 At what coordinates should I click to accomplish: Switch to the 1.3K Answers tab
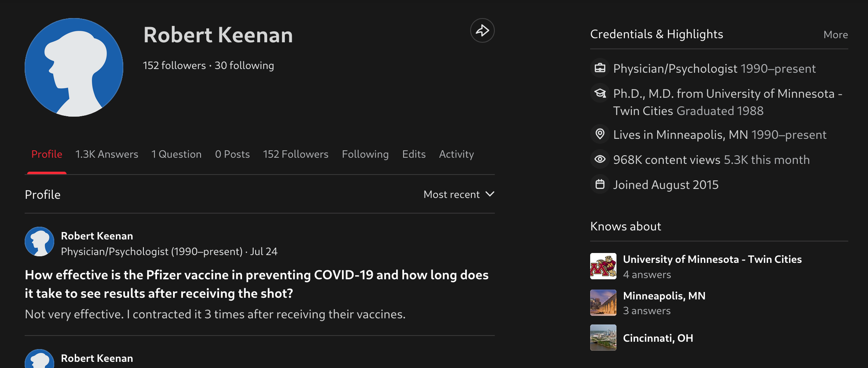(107, 154)
